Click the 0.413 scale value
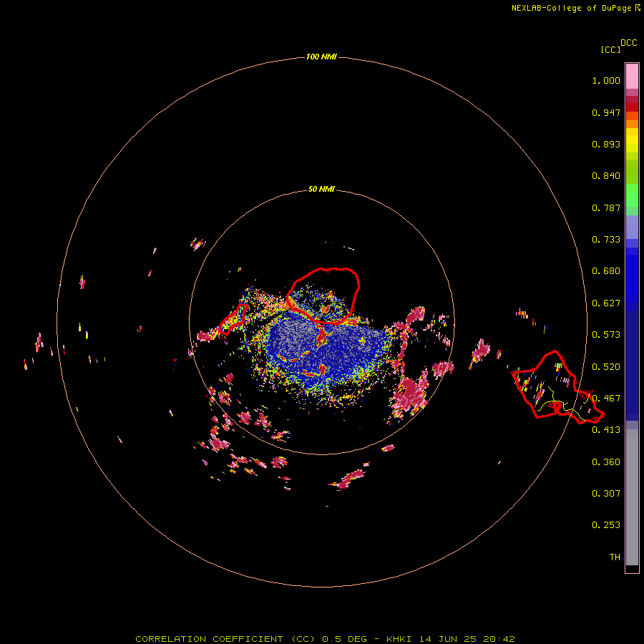 pyautogui.click(x=606, y=430)
